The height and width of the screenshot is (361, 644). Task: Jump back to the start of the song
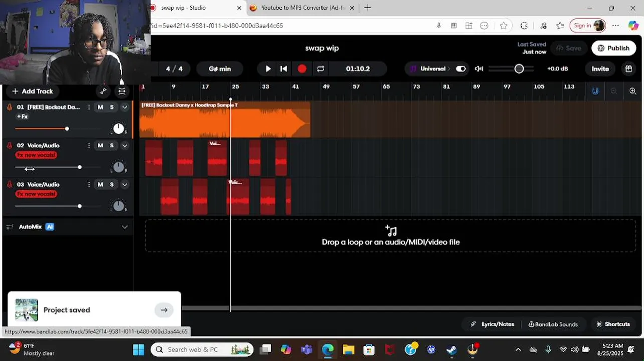284,69
